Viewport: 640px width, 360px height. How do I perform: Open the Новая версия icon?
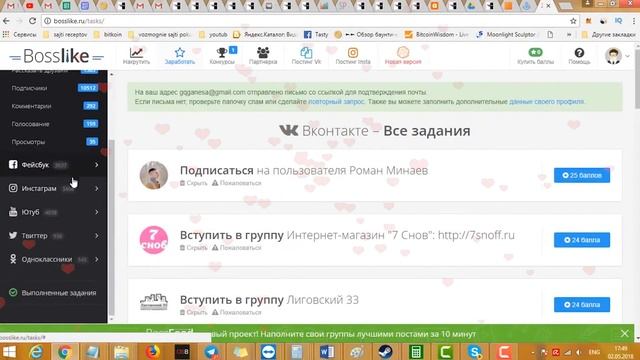coord(403,52)
